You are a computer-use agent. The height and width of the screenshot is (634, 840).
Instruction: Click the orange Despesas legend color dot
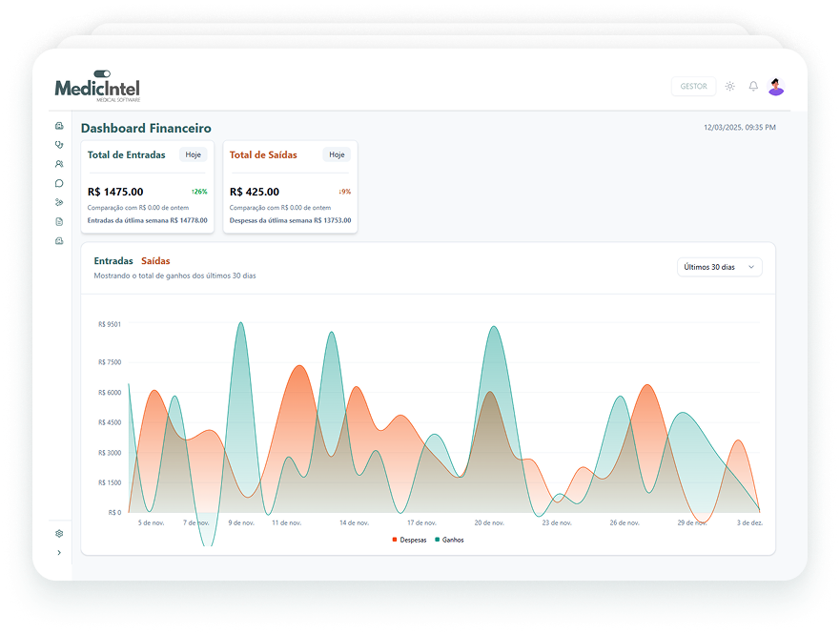coord(395,540)
